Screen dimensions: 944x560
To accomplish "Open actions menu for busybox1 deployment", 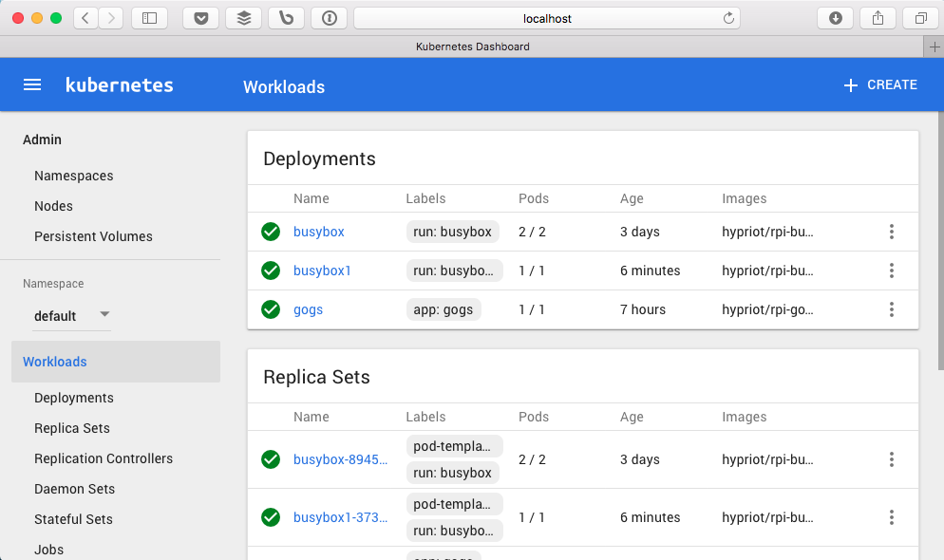I will (x=892, y=271).
